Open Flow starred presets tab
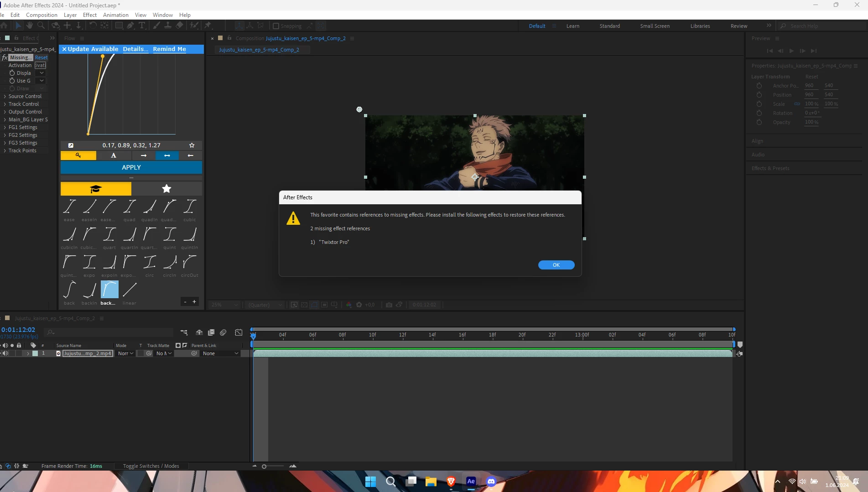 pyautogui.click(x=166, y=189)
